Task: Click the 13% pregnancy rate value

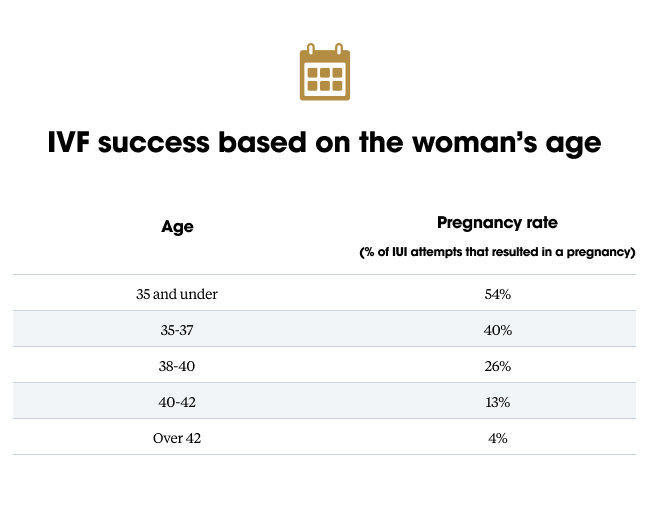Action: click(x=497, y=402)
